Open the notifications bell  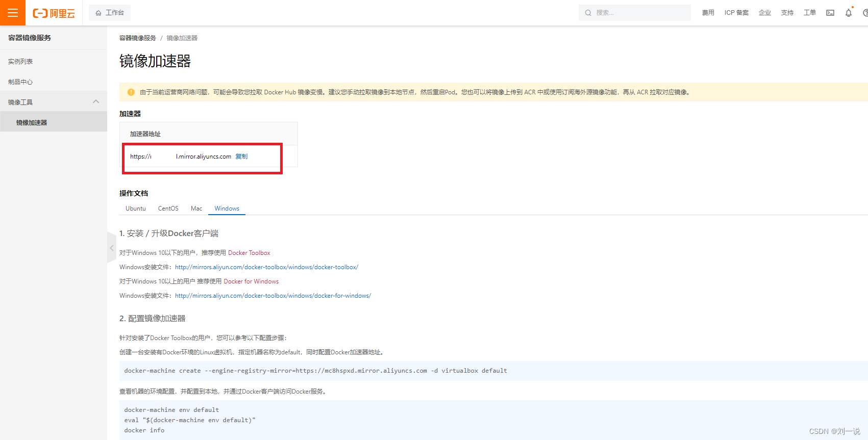[x=849, y=13]
